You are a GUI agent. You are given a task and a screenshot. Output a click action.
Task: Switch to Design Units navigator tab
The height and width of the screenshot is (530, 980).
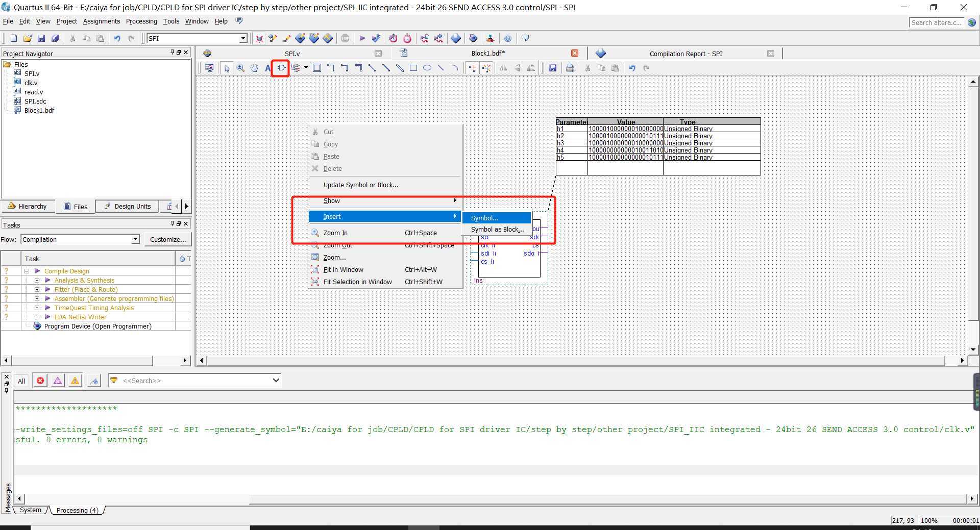click(x=128, y=206)
